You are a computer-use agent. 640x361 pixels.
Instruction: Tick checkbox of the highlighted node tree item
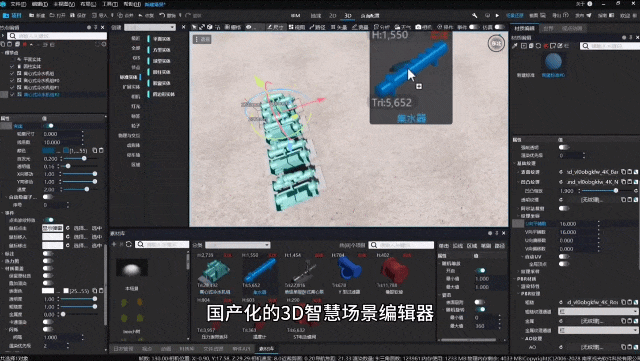12,95
